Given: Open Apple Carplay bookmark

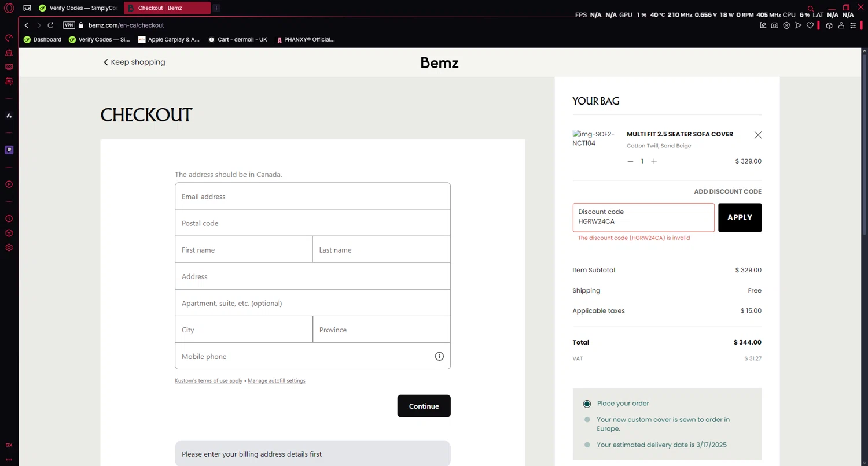Looking at the screenshot, I should click(169, 39).
